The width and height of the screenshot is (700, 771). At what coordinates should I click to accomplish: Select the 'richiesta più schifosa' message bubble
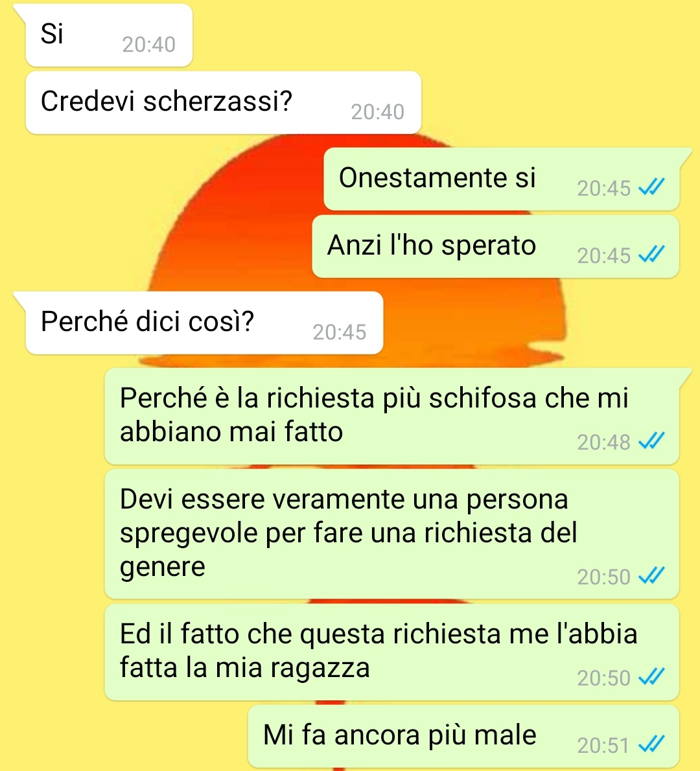391,416
